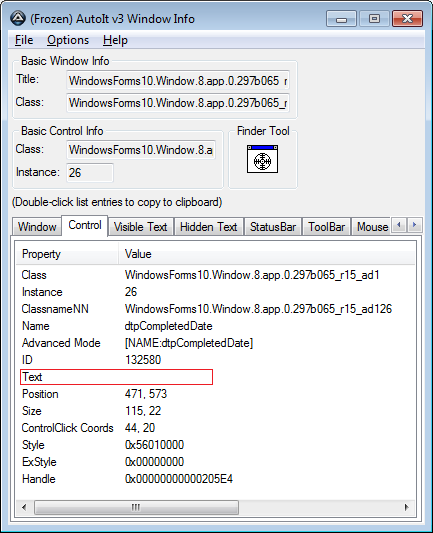
Task: Open the Options menu
Action: tap(68, 40)
